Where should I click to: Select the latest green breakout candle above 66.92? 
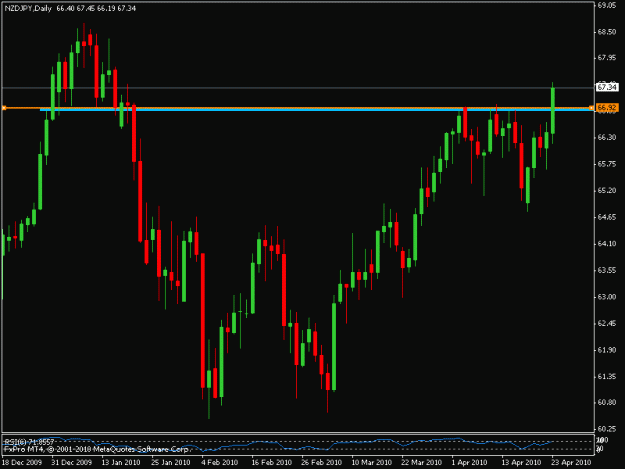[x=553, y=111]
